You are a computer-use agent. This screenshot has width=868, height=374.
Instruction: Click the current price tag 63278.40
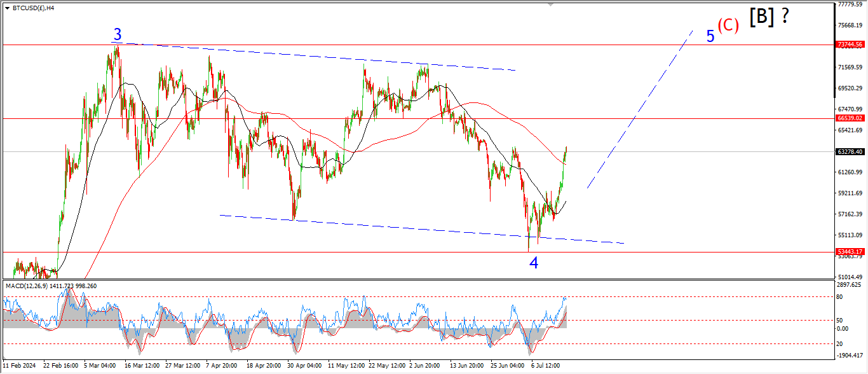850,152
